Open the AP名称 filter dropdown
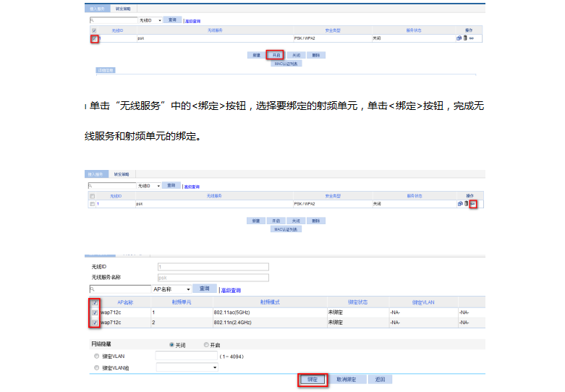The height and width of the screenshot is (392, 565). [x=171, y=289]
